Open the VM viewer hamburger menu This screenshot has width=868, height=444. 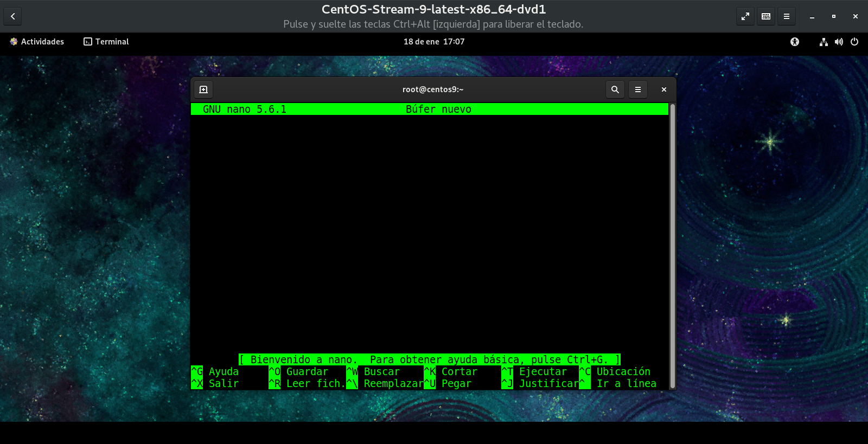[786, 16]
